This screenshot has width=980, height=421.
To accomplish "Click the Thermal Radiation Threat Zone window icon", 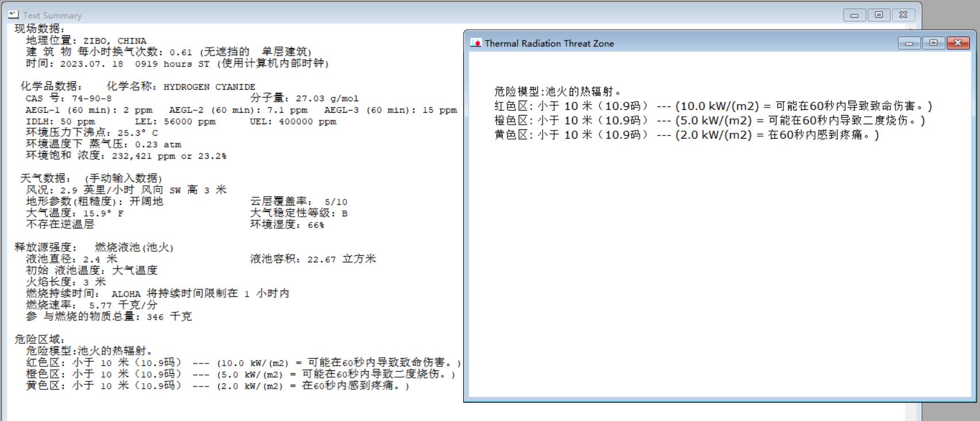I will 475,43.
